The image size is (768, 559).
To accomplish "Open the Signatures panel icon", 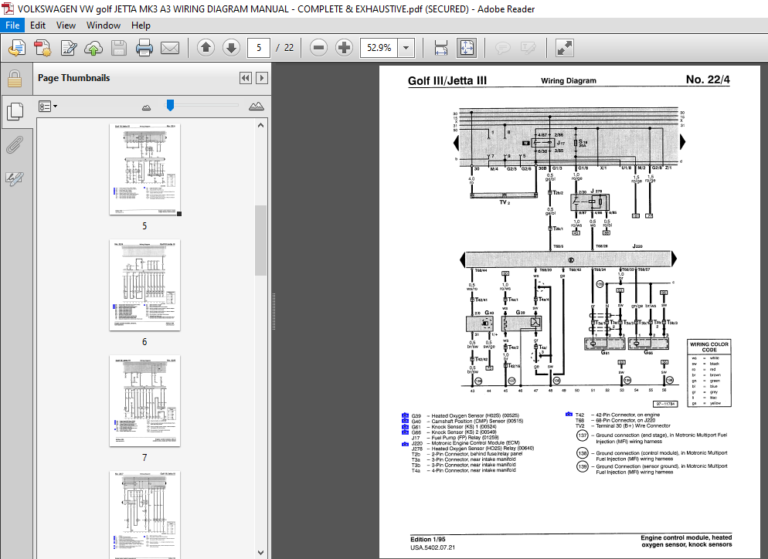I will [x=15, y=178].
